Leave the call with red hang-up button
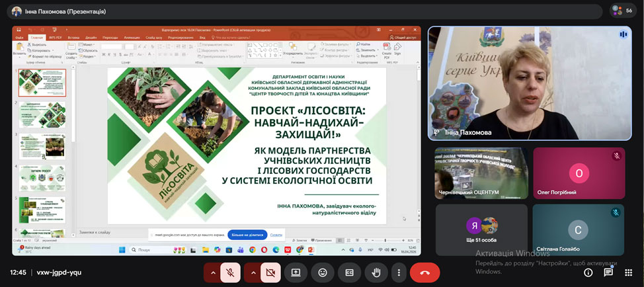The height and width of the screenshot is (287, 644). (x=424, y=272)
